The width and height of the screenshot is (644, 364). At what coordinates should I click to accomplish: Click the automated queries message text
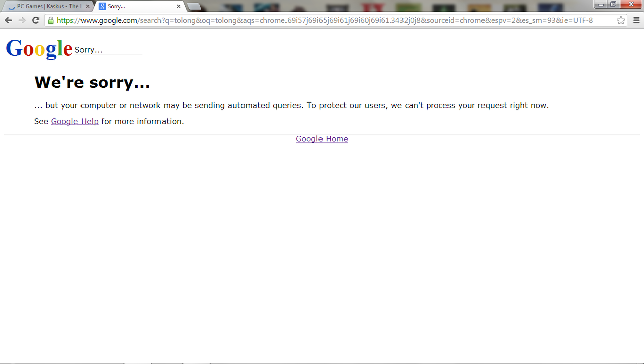coord(291,105)
